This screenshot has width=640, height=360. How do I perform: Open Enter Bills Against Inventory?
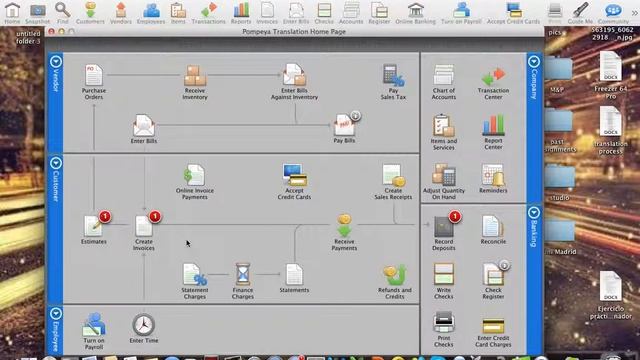tap(294, 82)
